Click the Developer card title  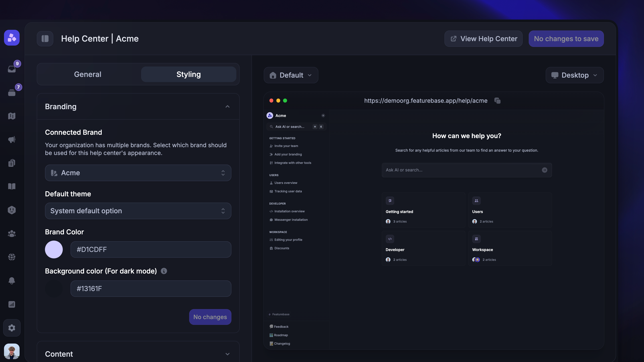(395, 250)
